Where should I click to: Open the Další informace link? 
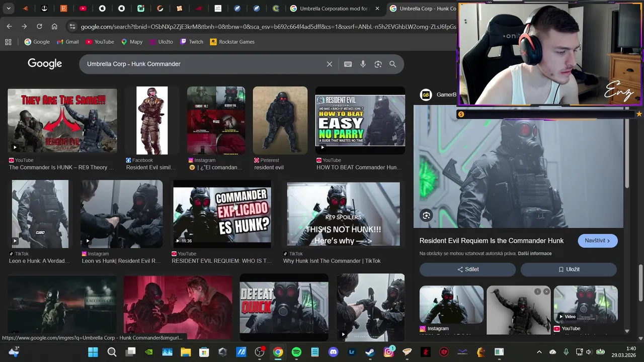[x=535, y=253]
